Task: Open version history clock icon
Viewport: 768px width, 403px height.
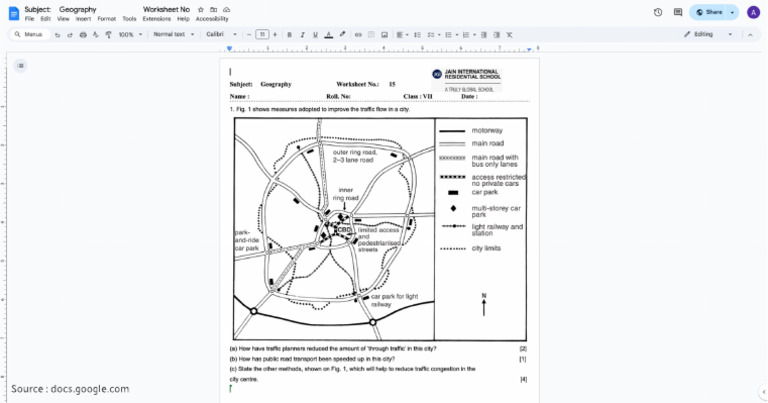Action: click(658, 12)
